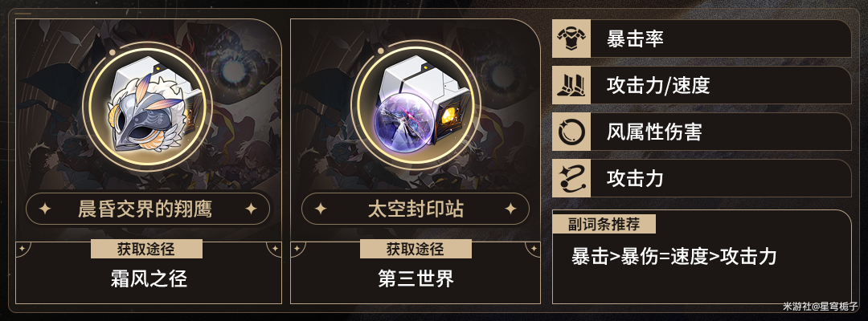Select the 获取途径 tab above 第三世界
The width and height of the screenshot is (868, 321).
(x=416, y=249)
